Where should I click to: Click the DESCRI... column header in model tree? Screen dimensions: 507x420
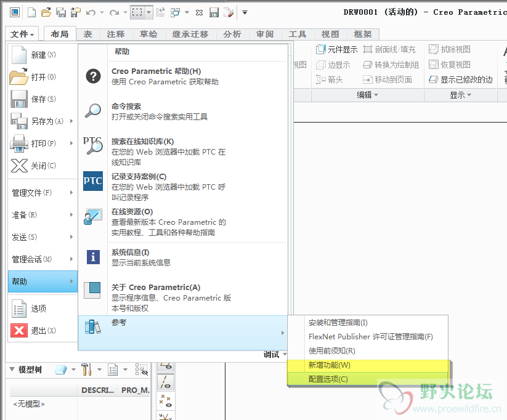pyautogui.click(x=97, y=390)
